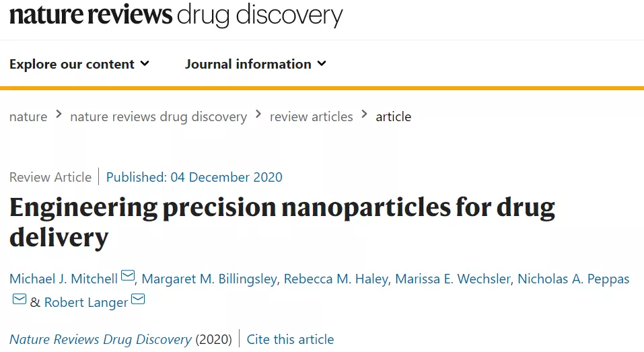Click the email icon after Nicholas A. Peppas

20,300
